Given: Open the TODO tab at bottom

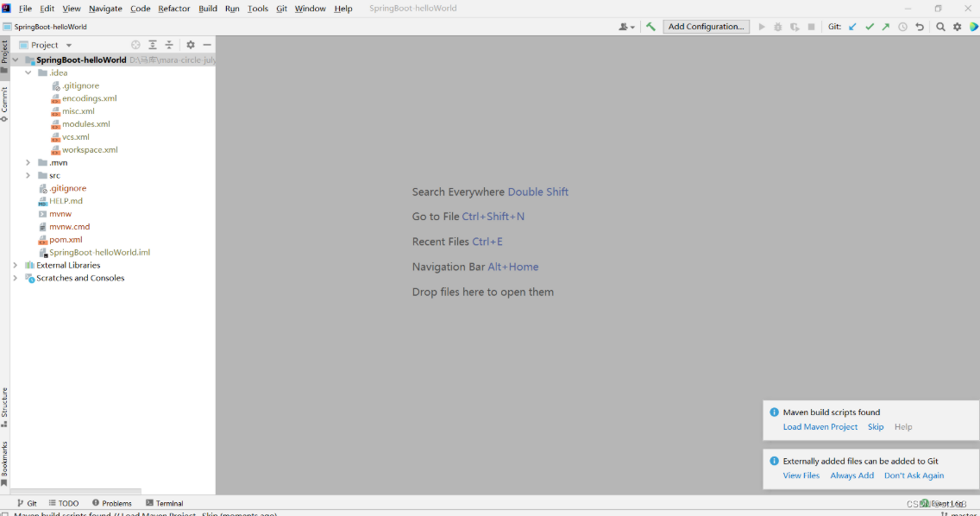Looking at the screenshot, I should pyautogui.click(x=64, y=503).
